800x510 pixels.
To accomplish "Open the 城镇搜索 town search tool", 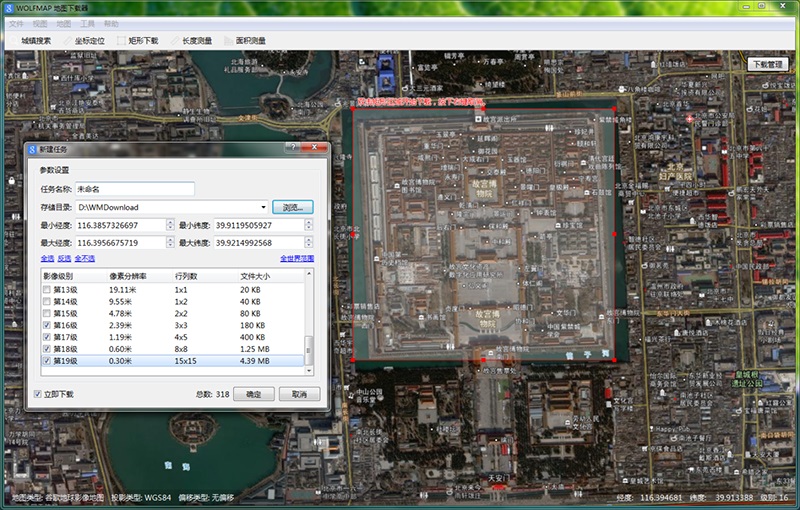I will click(31, 41).
